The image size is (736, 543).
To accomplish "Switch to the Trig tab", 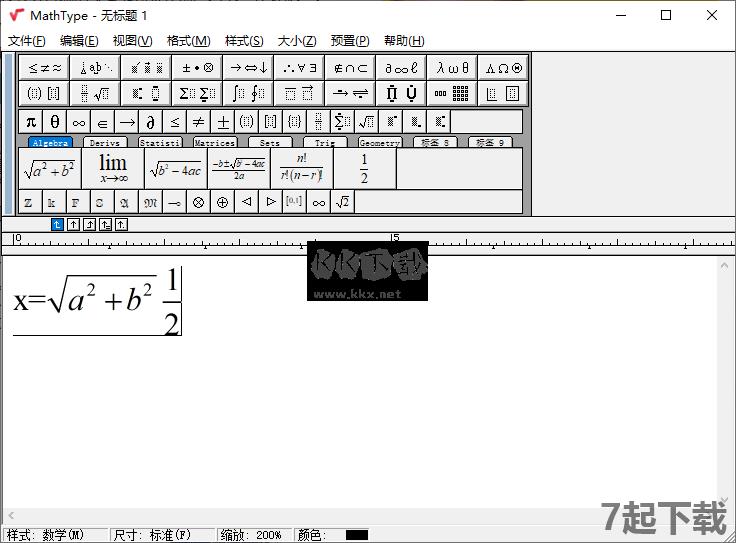I will tap(325, 142).
